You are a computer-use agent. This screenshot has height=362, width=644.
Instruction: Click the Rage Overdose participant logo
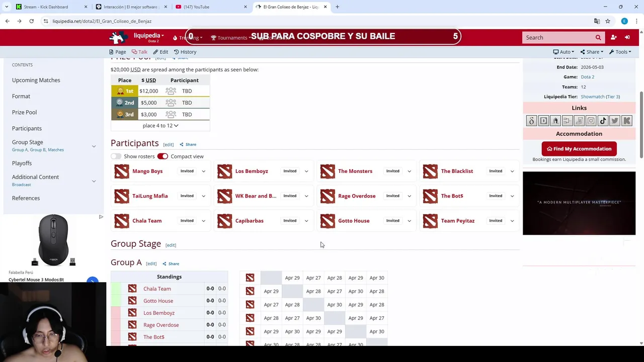click(x=328, y=196)
